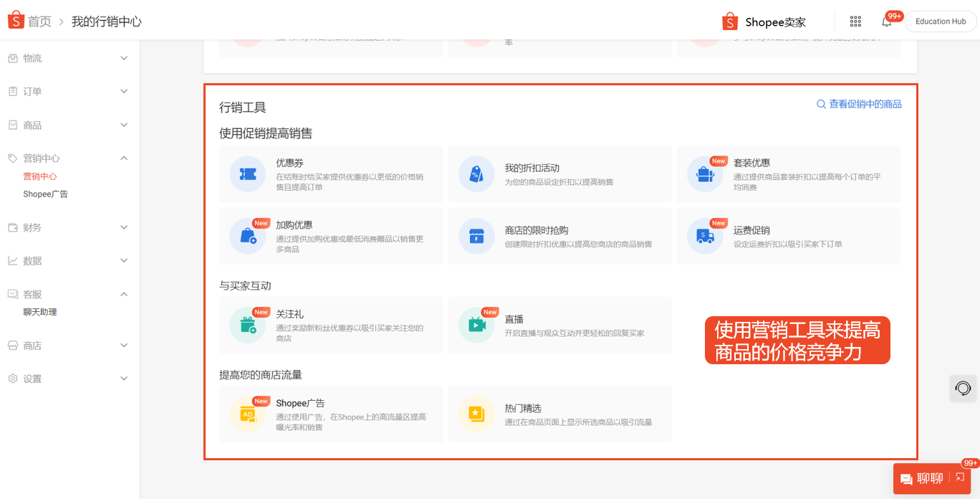Click the 热门精选 card title
Viewport: 980px width, 499px height.
522,408
